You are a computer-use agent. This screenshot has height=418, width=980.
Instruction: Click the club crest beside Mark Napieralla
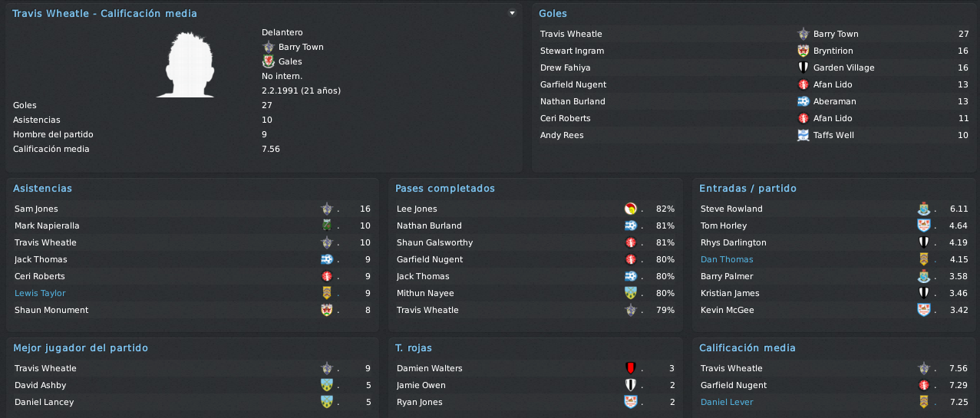coord(327,225)
